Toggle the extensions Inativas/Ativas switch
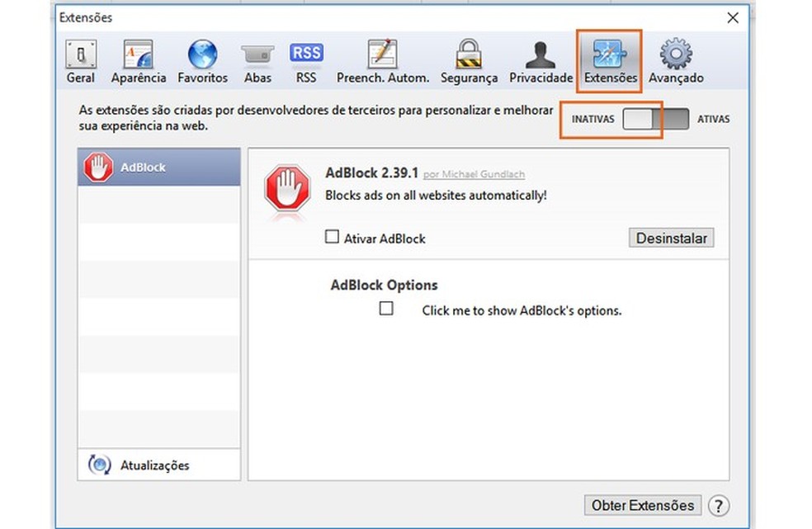 (x=655, y=119)
